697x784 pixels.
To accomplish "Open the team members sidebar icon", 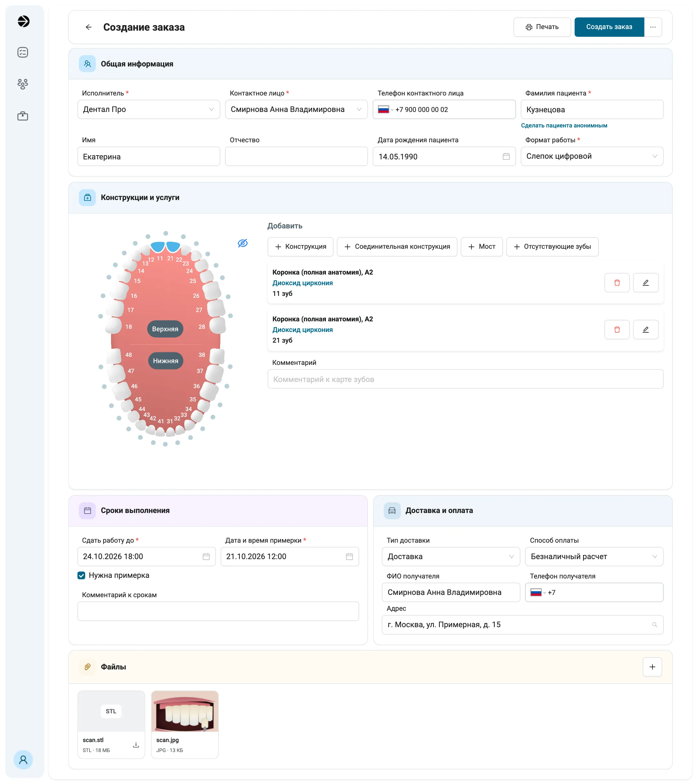I will (23, 84).
